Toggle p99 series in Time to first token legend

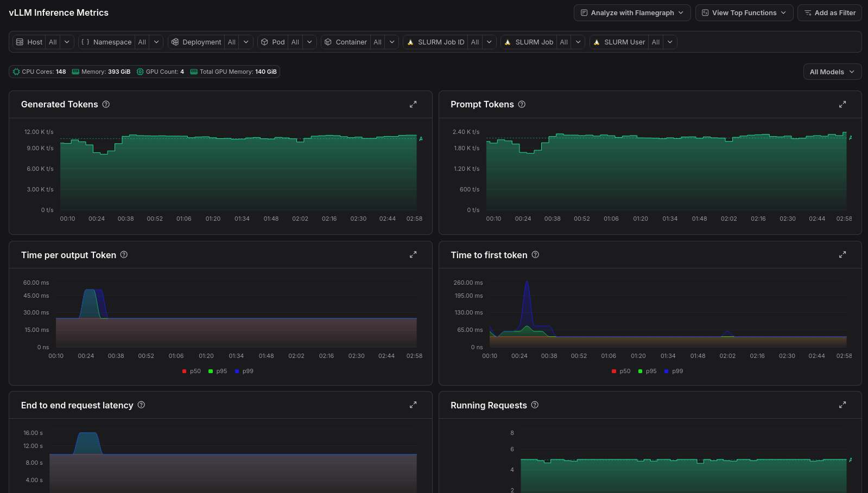tap(674, 371)
